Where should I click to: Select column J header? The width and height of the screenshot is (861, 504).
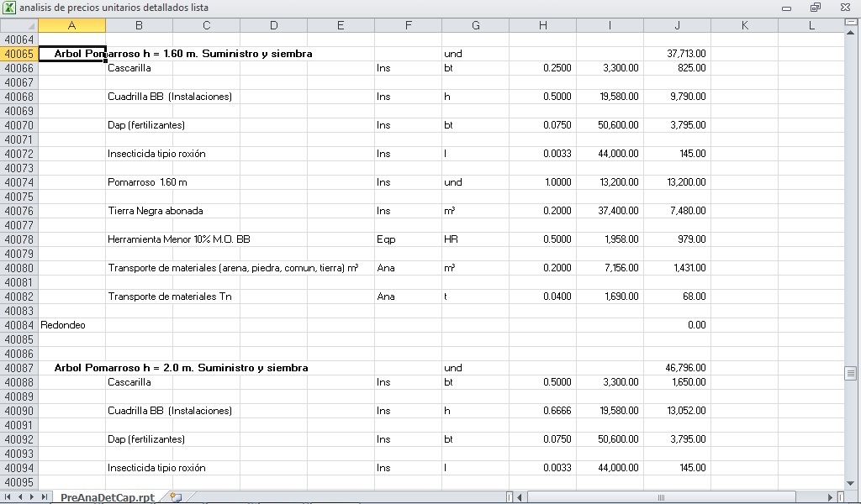point(677,25)
